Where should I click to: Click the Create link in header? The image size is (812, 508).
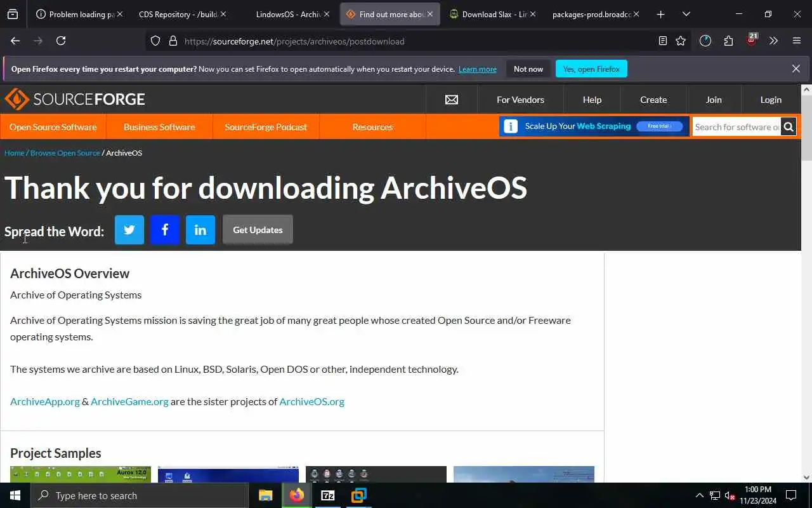click(653, 100)
